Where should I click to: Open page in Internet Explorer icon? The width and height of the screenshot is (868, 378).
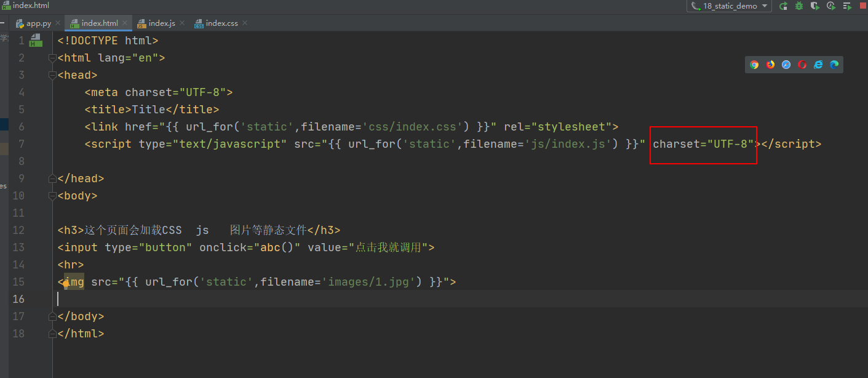[818, 65]
